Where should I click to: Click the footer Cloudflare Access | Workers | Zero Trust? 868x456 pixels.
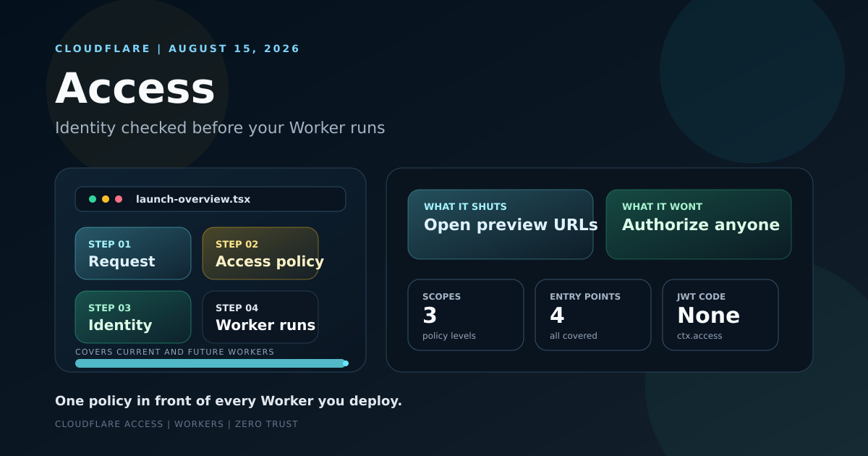coord(176,424)
